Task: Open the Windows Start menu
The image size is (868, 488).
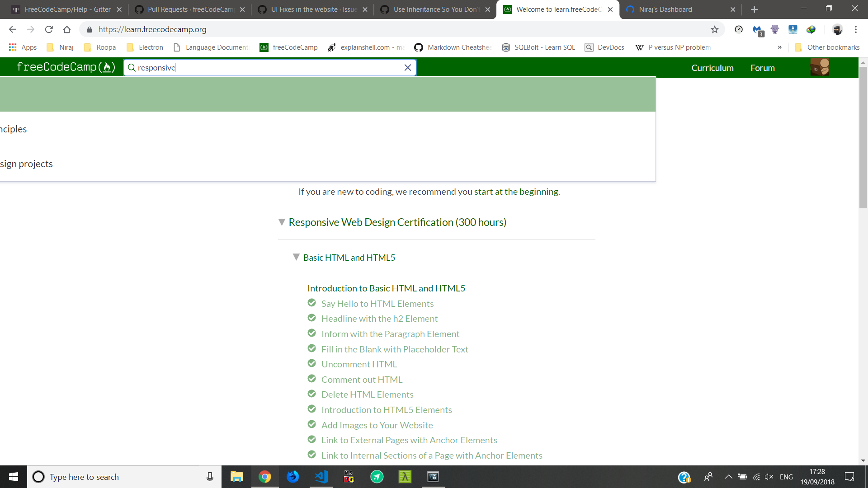Action: click(x=14, y=477)
